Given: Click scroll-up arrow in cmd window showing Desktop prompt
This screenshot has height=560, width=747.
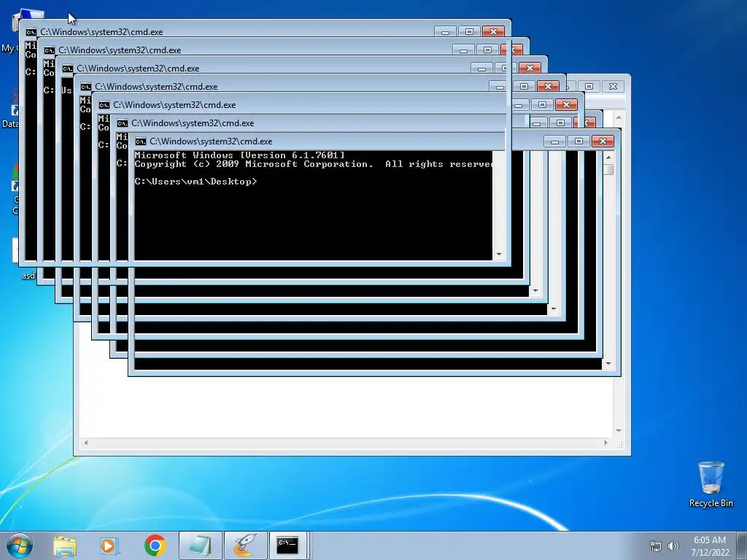Looking at the screenshot, I should 608,157.
